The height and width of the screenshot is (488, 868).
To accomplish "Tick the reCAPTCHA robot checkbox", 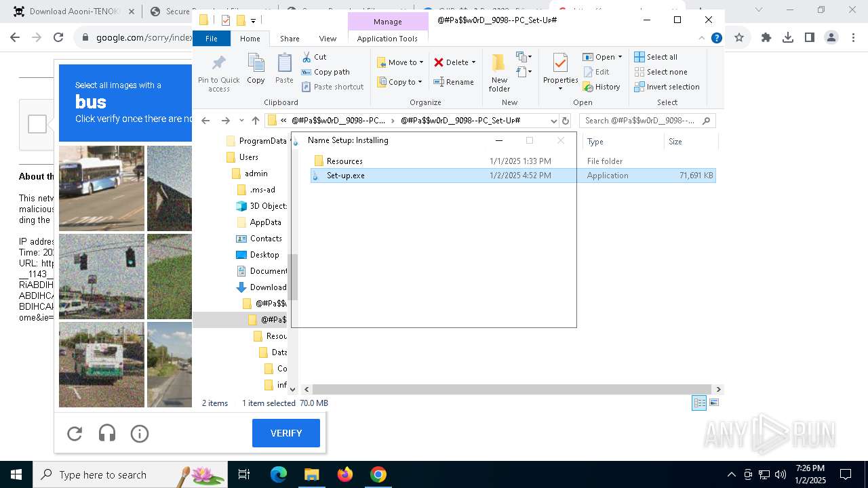I will point(37,124).
